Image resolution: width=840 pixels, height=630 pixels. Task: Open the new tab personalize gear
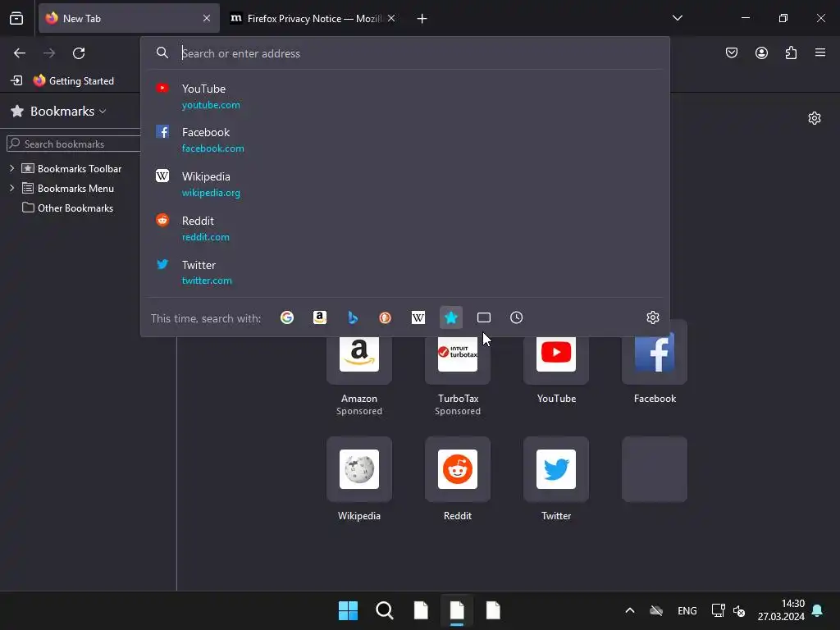coord(815,118)
